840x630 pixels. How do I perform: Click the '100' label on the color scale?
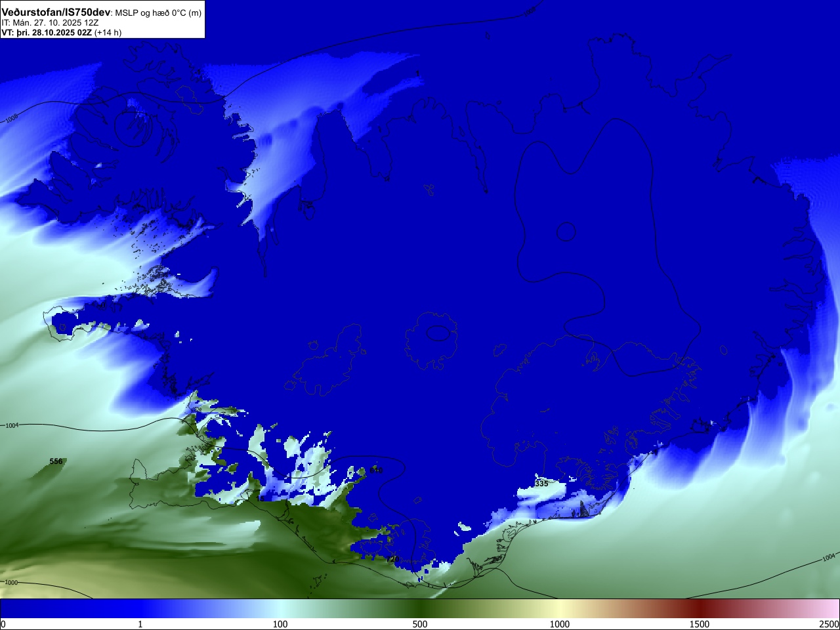[x=280, y=624]
